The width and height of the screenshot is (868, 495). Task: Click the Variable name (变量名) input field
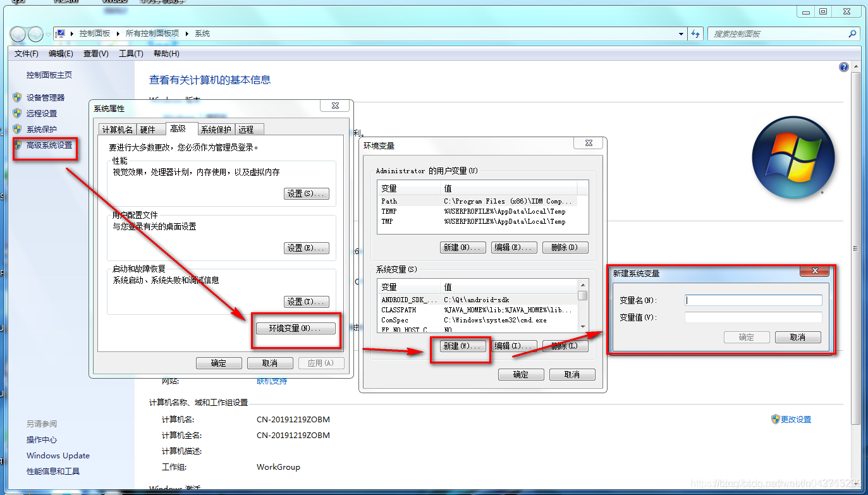point(754,300)
